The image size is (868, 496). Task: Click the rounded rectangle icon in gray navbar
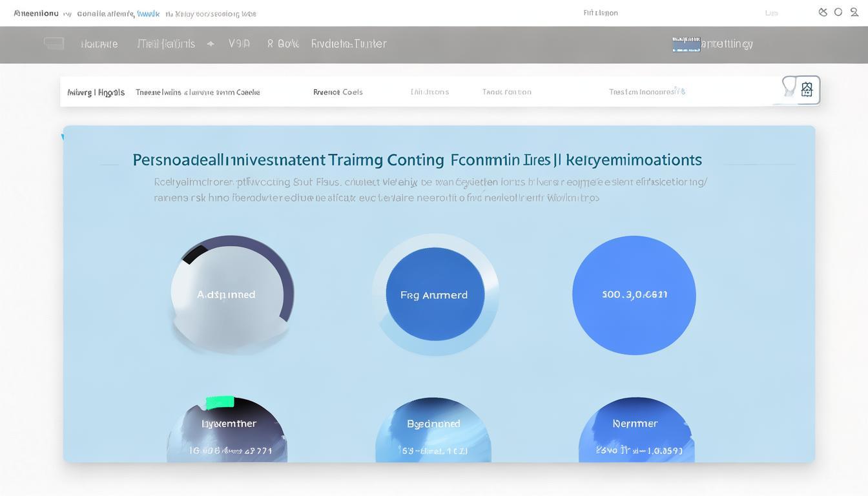pyautogui.click(x=54, y=43)
